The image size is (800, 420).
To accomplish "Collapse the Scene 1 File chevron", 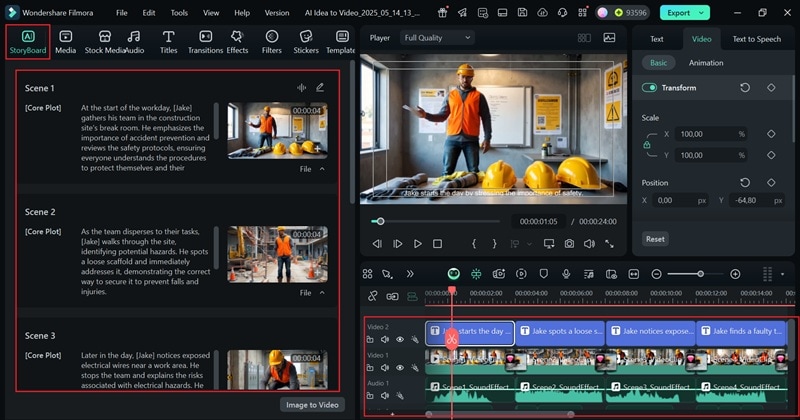I will 322,169.
